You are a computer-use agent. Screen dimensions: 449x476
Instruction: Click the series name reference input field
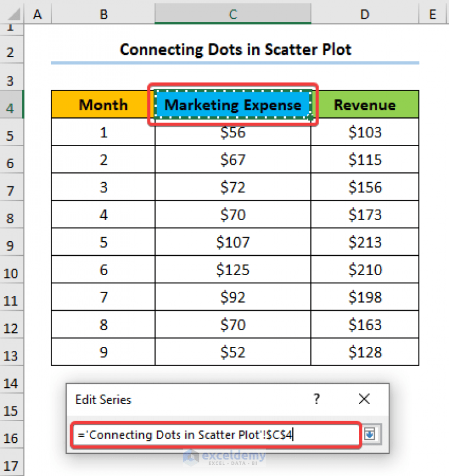[216, 435]
